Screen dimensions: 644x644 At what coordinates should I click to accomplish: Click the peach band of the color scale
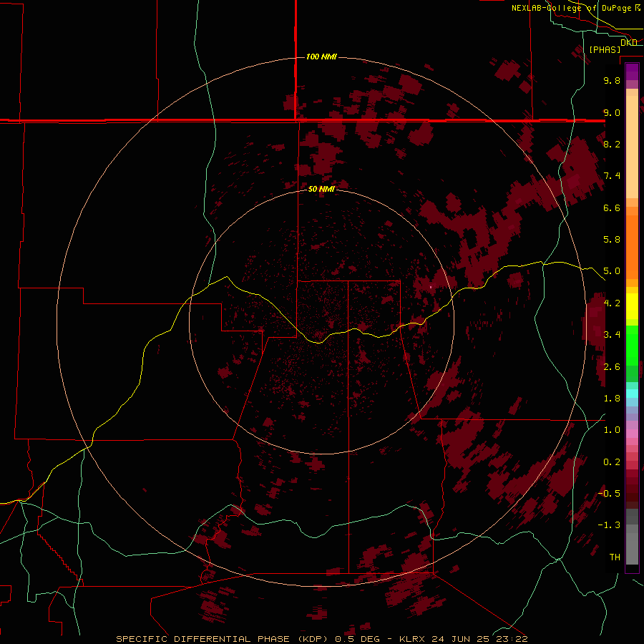click(x=632, y=147)
